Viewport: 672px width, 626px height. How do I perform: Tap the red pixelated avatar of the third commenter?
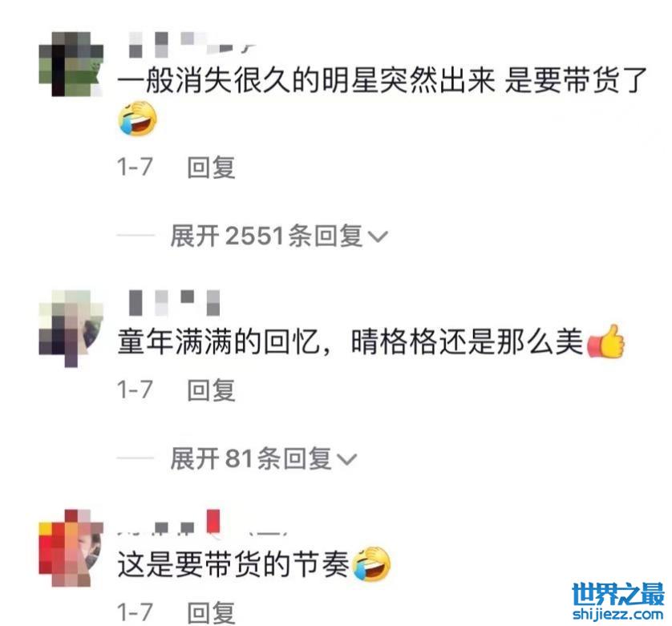tap(71, 548)
